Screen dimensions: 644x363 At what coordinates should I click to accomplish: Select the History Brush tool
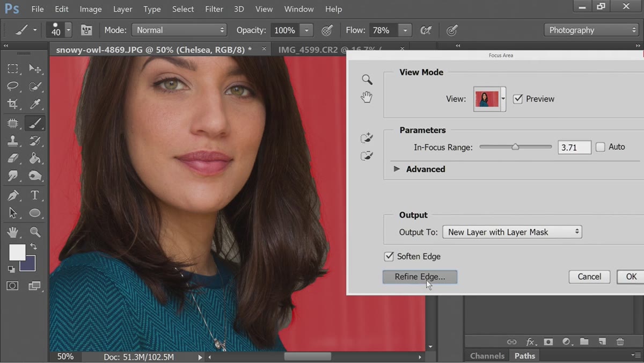[x=35, y=141]
